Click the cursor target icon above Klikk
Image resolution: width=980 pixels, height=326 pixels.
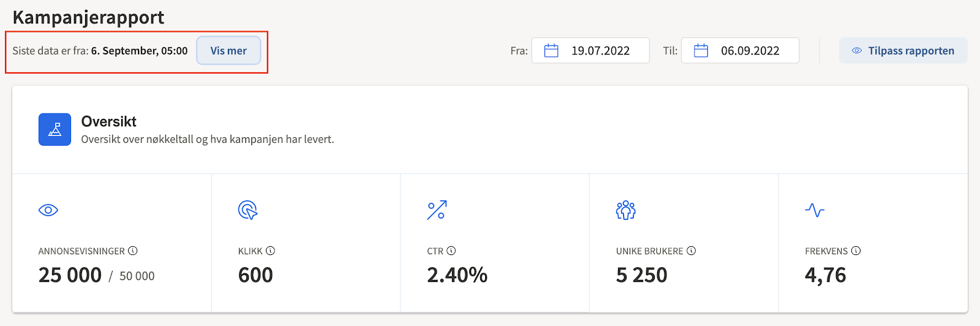tap(247, 210)
